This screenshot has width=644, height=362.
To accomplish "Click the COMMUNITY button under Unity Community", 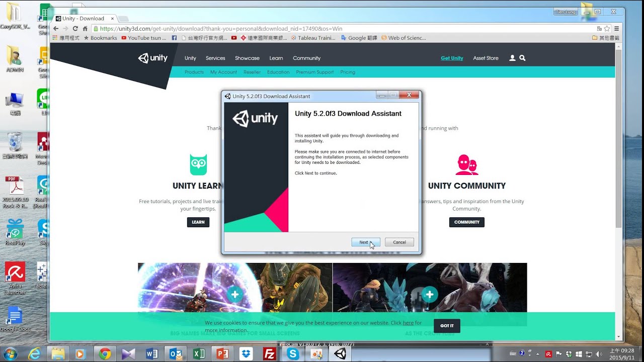I will click(x=467, y=222).
